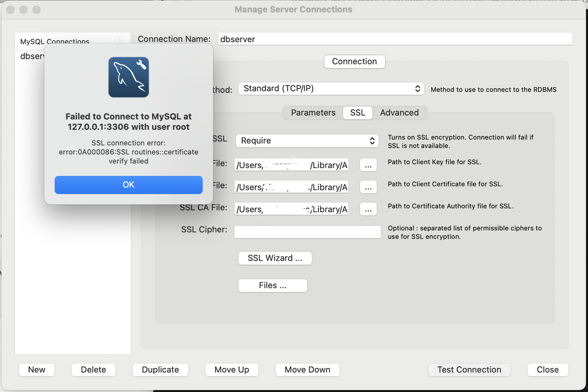The width and height of the screenshot is (588, 392).
Task: Click the 'Failed to Connect to MySQL' heading
Action: tap(128, 122)
